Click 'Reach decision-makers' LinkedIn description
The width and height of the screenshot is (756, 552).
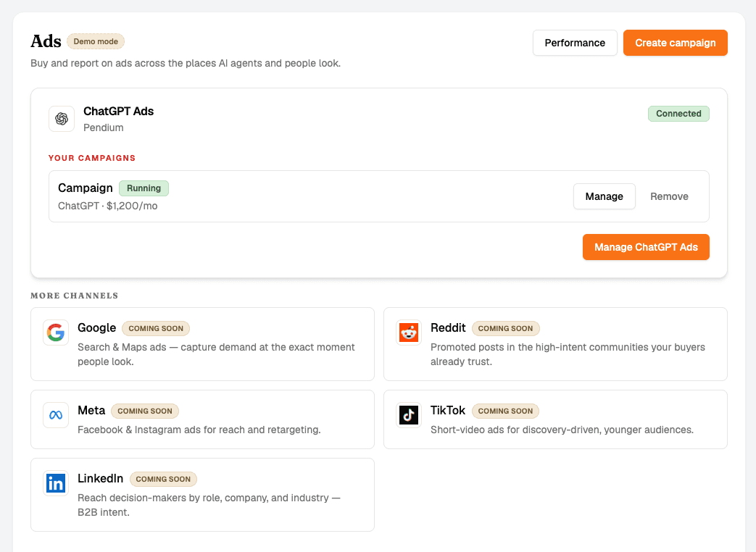pyautogui.click(x=209, y=505)
